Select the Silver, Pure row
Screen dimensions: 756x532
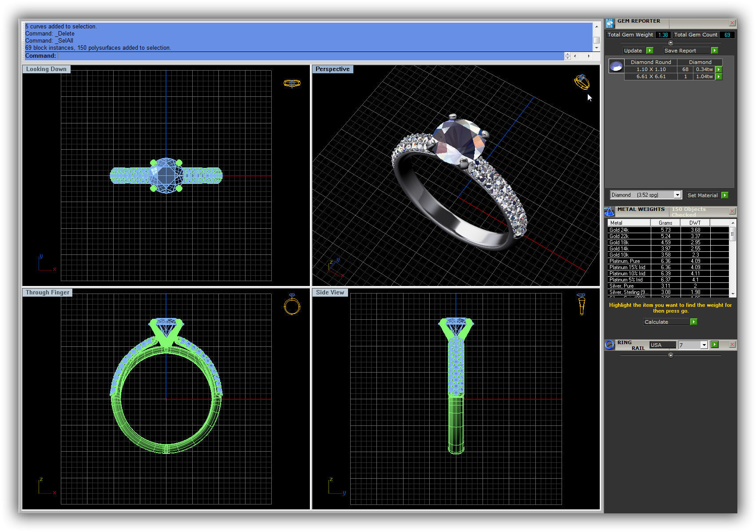pyautogui.click(x=668, y=286)
